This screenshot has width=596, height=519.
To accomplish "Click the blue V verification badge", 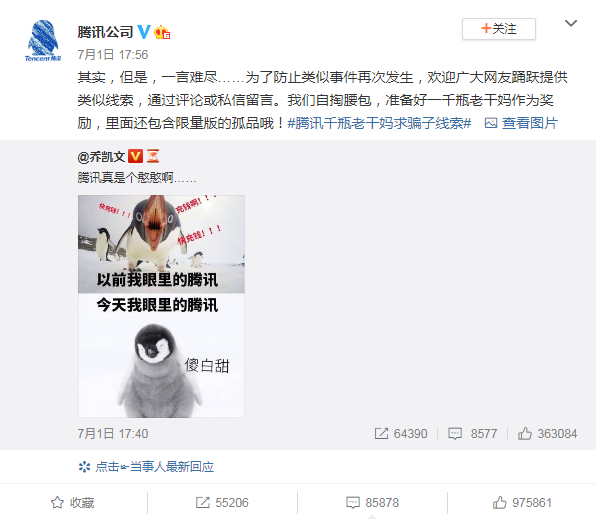I will pyautogui.click(x=144, y=32).
